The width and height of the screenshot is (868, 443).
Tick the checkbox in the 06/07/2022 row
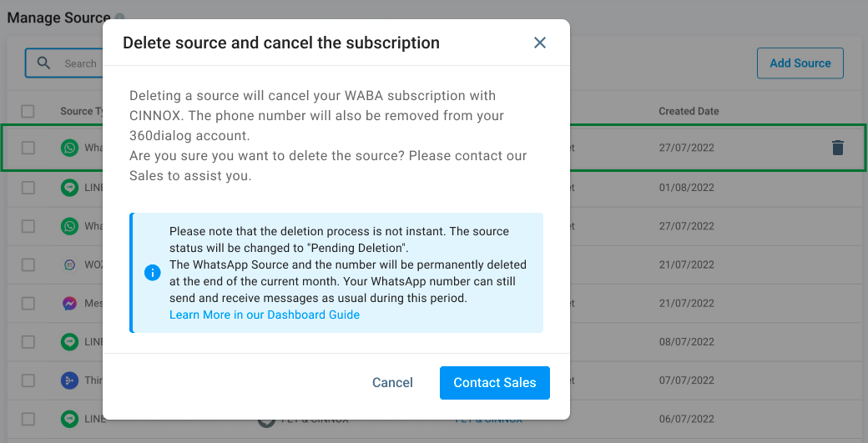pyautogui.click(x=28, y=419)
